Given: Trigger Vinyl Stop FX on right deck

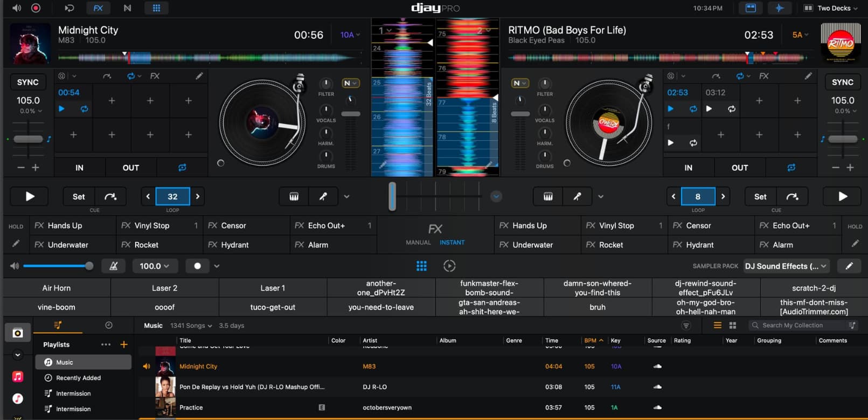Looking at the screenshot, I should 624,225.
